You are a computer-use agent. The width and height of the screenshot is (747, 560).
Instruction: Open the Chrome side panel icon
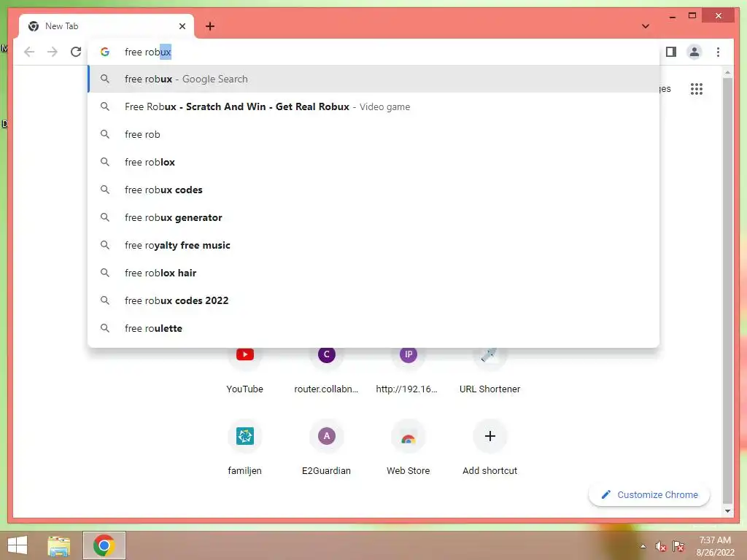tap(671, 52)
